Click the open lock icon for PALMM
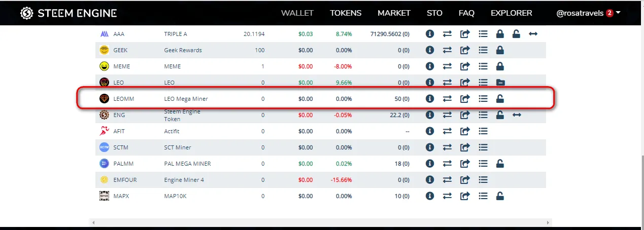This screenshot has height=230, width=644. pos(500,164)
